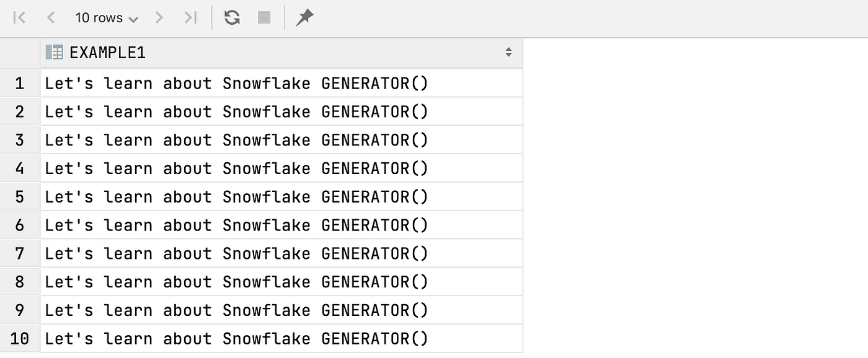The height and width of the screenshot is (358, 868).
Task: Pin the results tab
Action: (304, 18)
